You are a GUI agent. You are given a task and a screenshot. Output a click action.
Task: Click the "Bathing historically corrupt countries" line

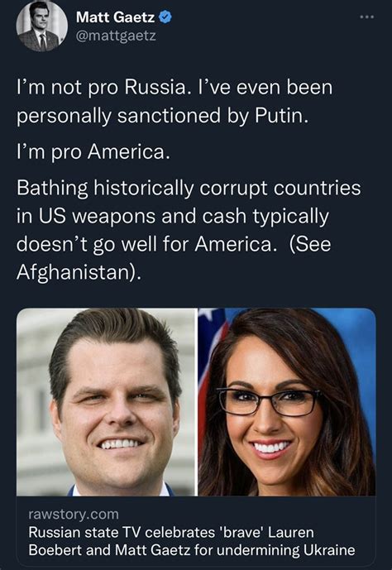(189, 189)
